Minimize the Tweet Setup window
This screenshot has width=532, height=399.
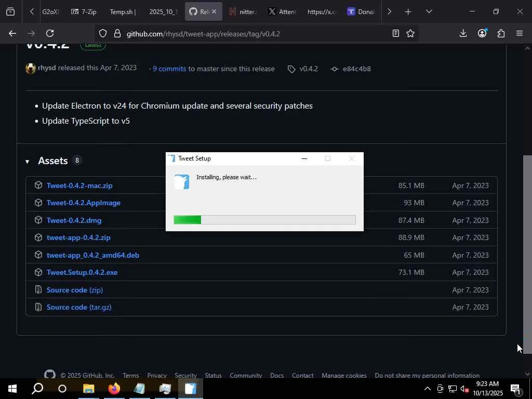304,158
